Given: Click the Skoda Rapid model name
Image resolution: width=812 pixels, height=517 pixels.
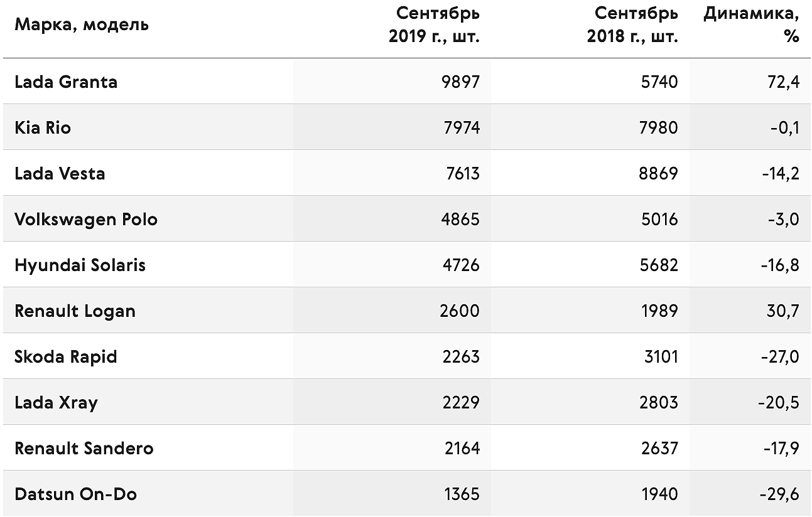Looking at the screenshot, I should [x=66, y=356].
